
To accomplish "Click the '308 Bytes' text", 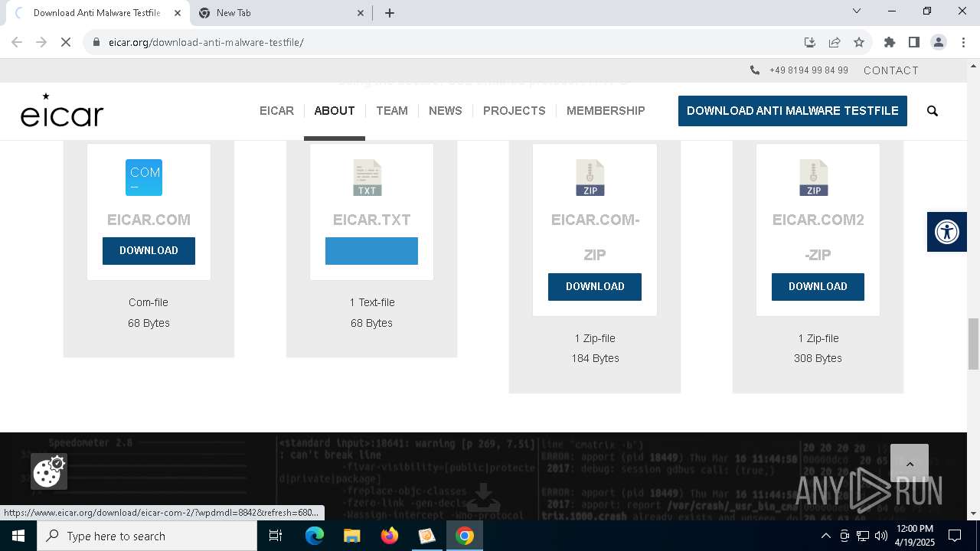I will pyautogui.click(x=818, y=358).
